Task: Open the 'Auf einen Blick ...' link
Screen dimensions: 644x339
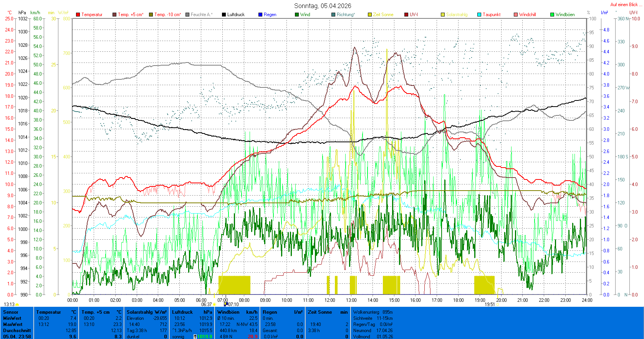Action: tap(626, 5)
